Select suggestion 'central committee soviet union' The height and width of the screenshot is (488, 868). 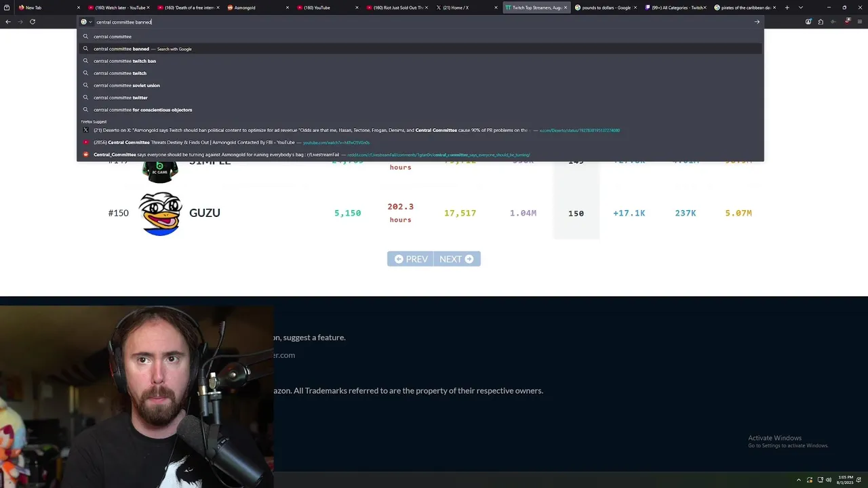(420, 85)
